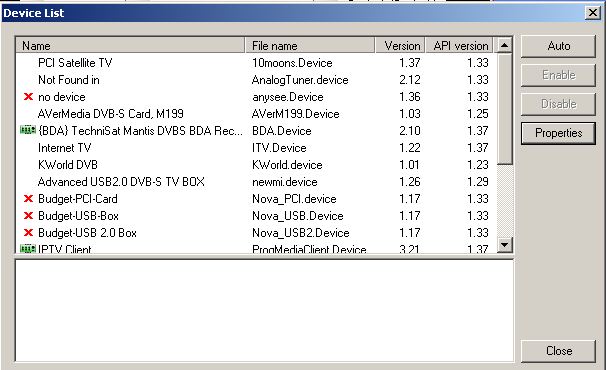
Task: Click the Version column header
Action: [400, 46]
